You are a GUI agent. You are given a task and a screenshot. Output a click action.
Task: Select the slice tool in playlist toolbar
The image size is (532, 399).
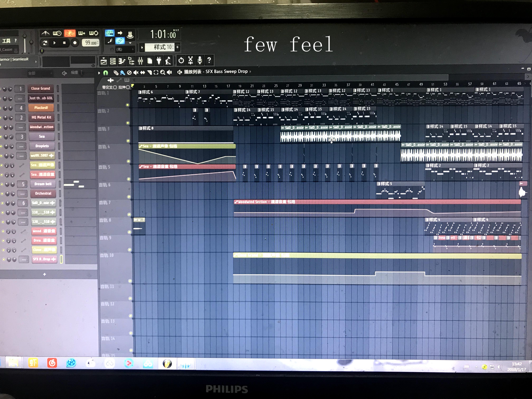coord(149,72)
